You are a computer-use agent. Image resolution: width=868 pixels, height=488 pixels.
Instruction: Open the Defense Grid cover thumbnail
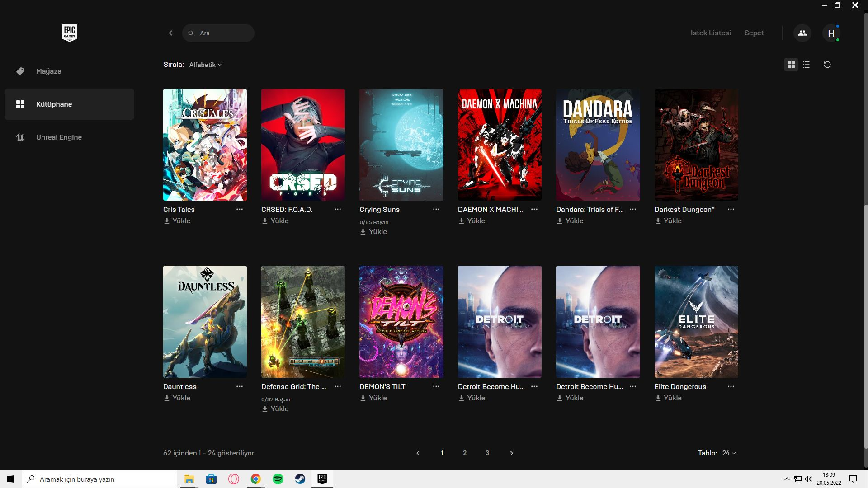tap(303, 322)
